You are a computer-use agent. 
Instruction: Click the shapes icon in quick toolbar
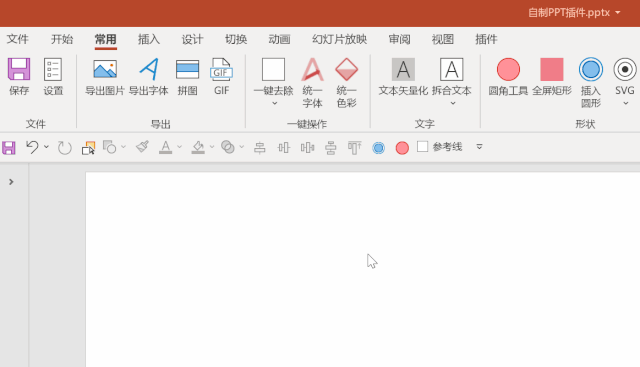[109, 147]
